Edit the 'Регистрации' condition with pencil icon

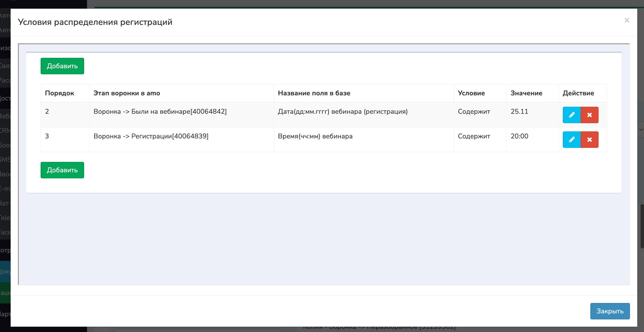(x=571, y=140)
